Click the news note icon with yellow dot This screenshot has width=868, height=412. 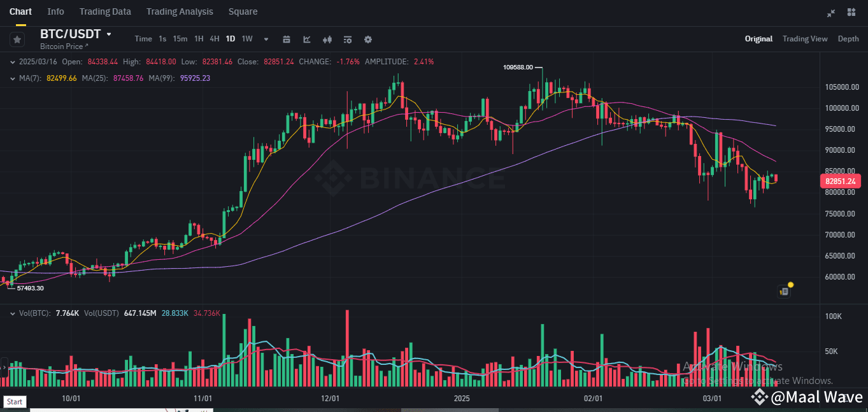point(785,290)
